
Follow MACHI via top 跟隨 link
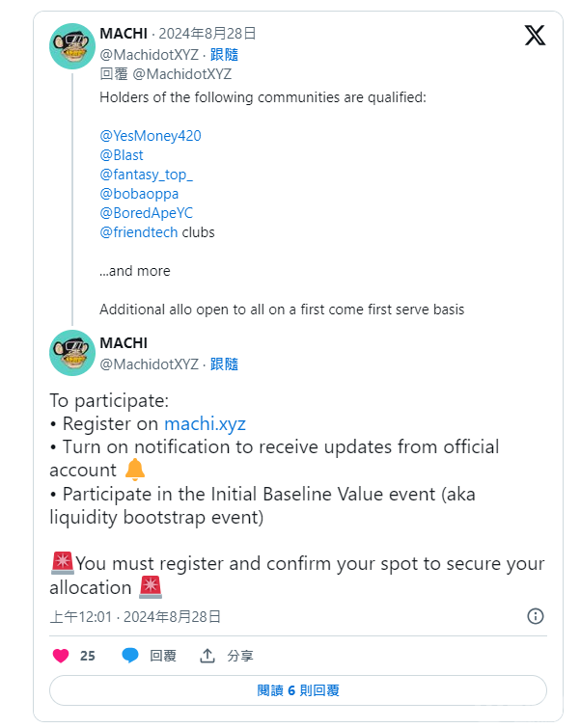(224, 55)
